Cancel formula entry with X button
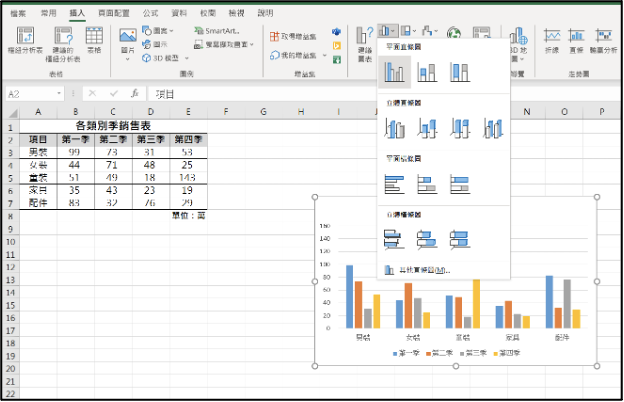624x402 pixels. point(92,94)
